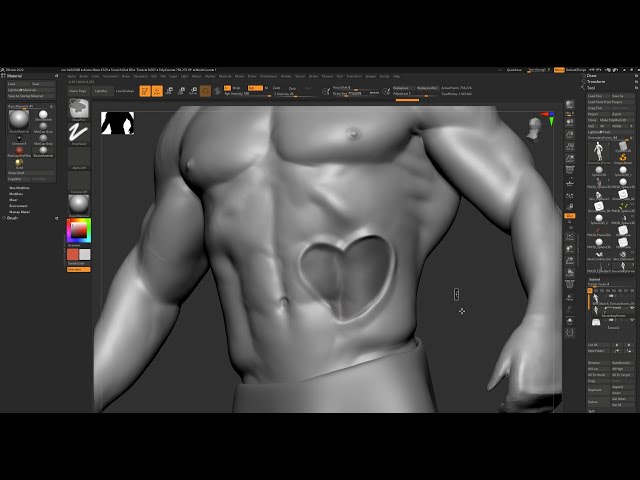Choose the red MatCap material sphere
This screenshot has width=640, height=480.
[19, 151]
